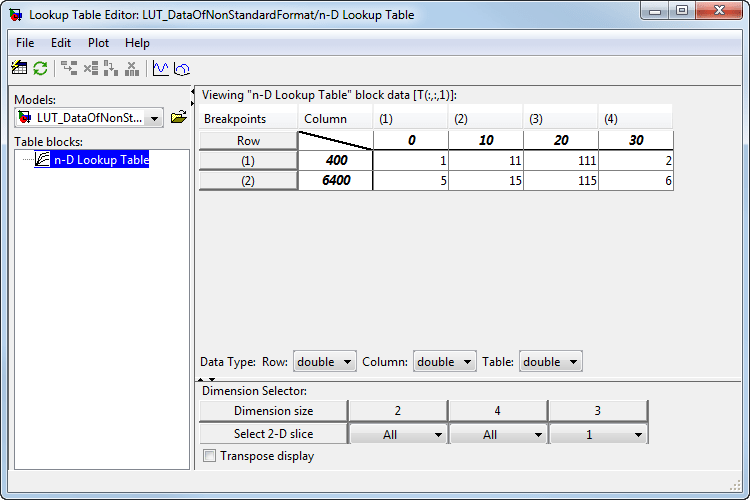This screenshot has height=500, width=750.
Task: Open the Plot menu
Action: coord(99,43)
